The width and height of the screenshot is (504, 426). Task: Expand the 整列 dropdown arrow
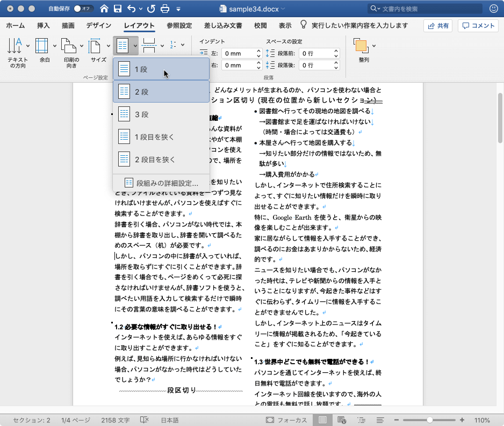click(374, 46)
